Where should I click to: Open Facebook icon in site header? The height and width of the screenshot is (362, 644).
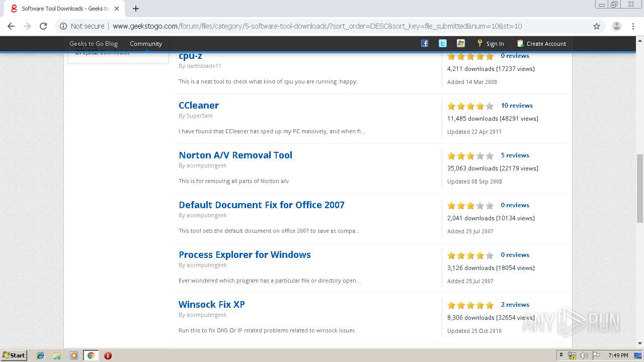pyautogui.click(x=425, y=43)
